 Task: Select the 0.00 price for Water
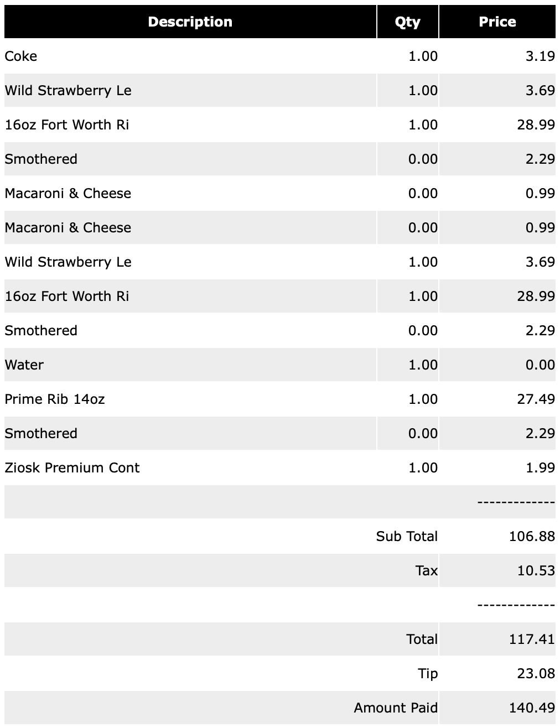point(540,365)
